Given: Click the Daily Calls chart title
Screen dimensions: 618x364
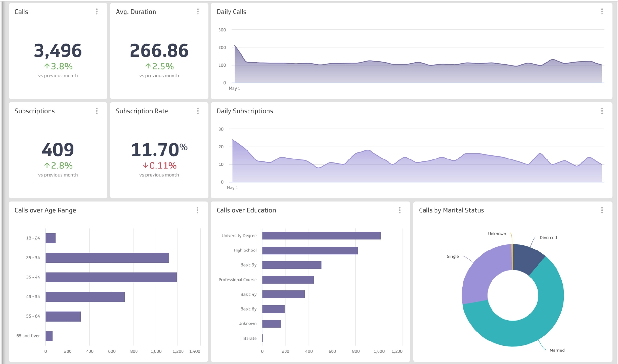Looking at the screenshot, I should coord(231,12).
